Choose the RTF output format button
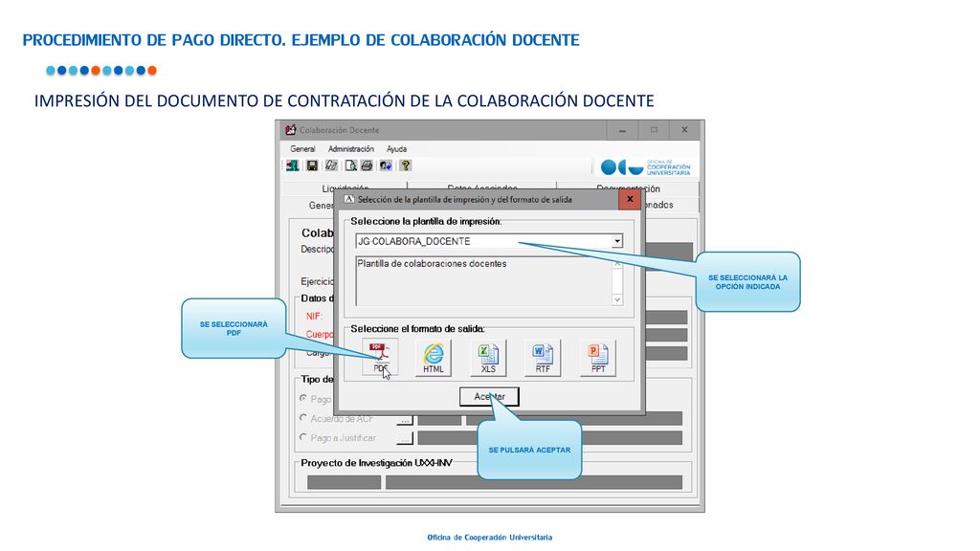This screenshot has height=551, width=980. [x=543, y=358]
